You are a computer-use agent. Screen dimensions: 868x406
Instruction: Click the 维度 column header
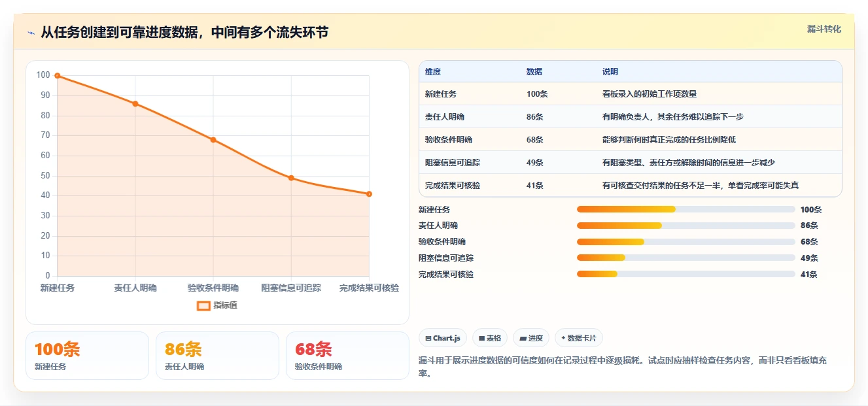(x=433, y=72)
